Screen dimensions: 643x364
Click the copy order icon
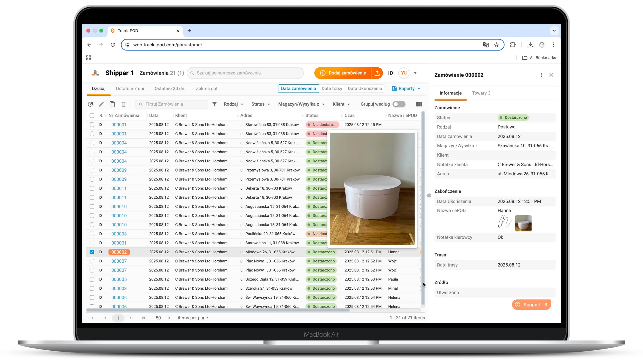(x=112, y=104)
